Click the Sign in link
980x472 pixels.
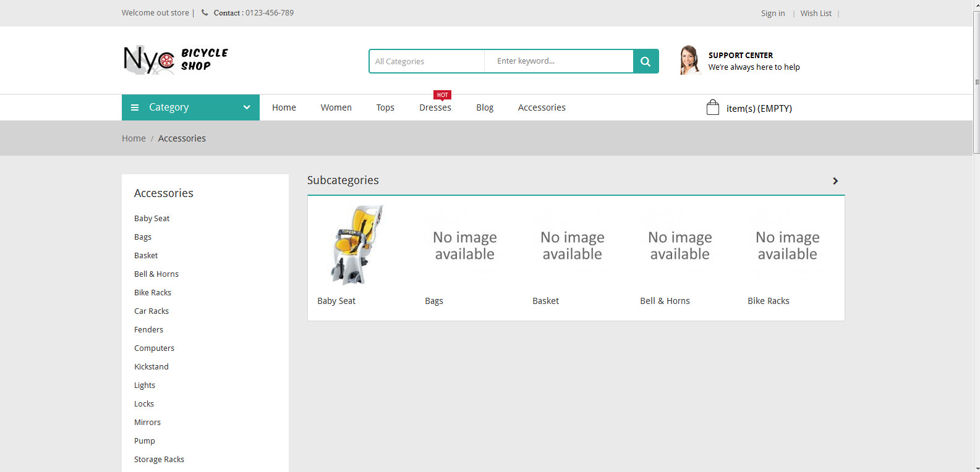(773, 13)
